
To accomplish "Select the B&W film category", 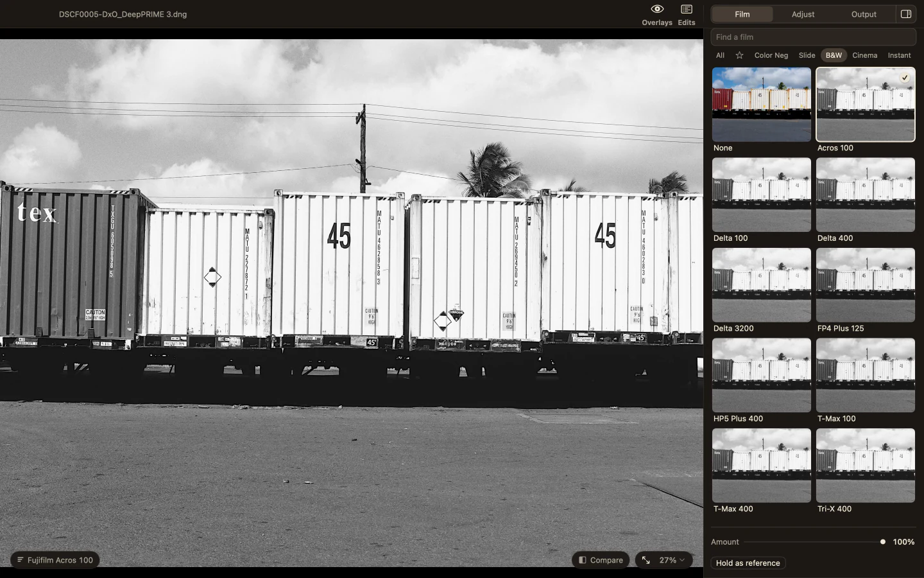I will (x=834, y=55).
